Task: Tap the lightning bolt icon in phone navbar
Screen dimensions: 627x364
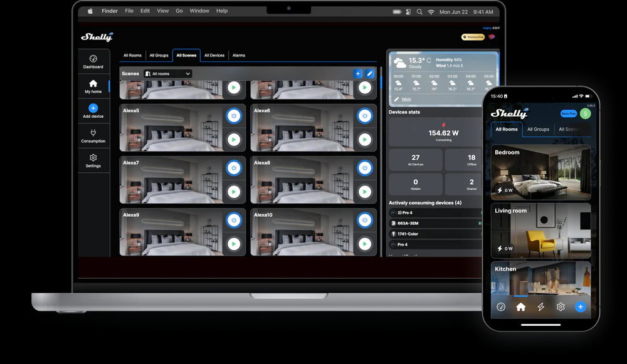Action: point(540,307)
